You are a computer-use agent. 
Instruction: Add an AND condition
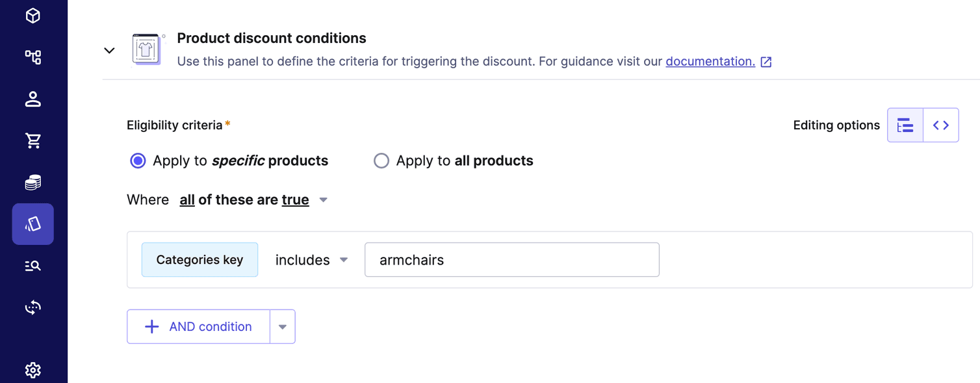click(x=198, y=326)
